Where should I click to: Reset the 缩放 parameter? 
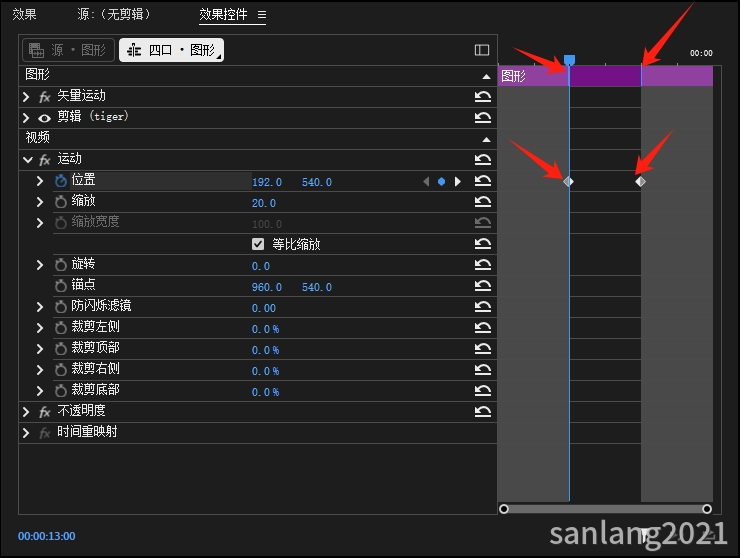click(483, 202)
